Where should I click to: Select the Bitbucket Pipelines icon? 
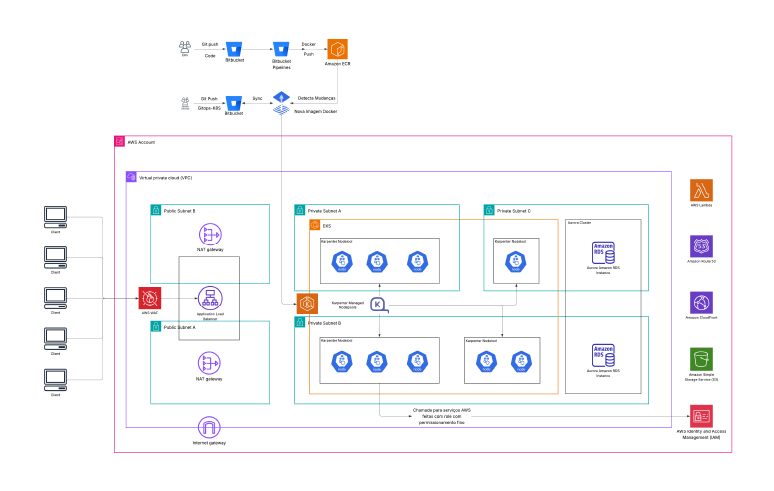click(281, 49)
